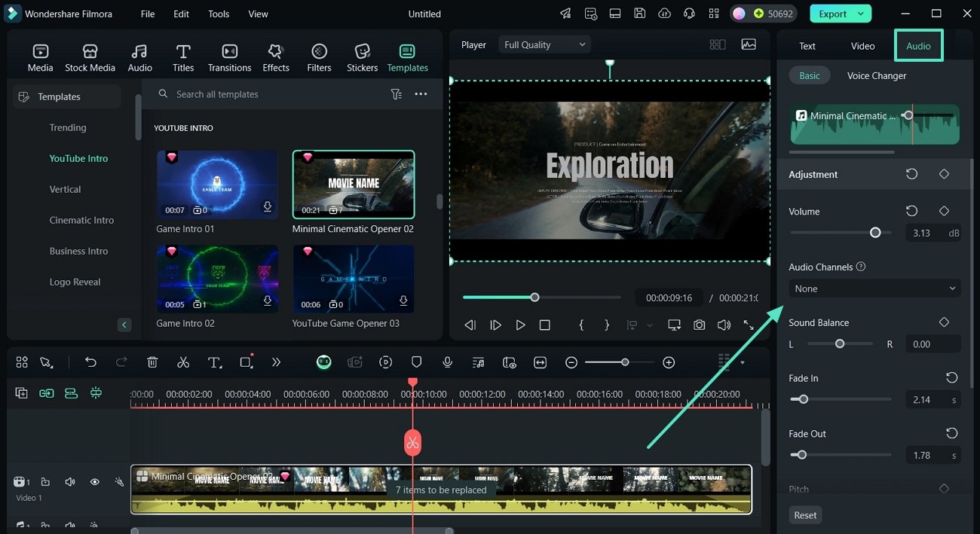This screenshot has height=534, width=980.
Task: Click the undo arrow in timeline toolbar
Action: pos(90,362)
